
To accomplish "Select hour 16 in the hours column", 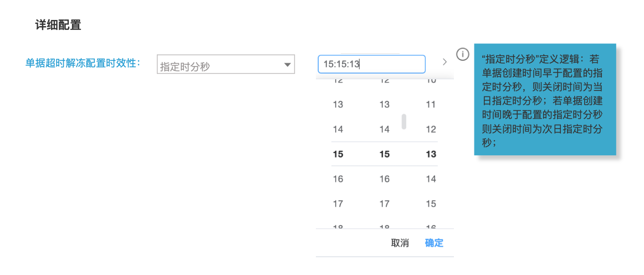I will tap(338, 179).
